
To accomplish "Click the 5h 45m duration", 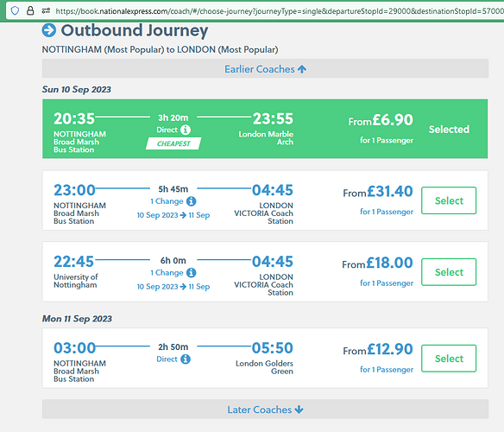I will tap(173, 189).
